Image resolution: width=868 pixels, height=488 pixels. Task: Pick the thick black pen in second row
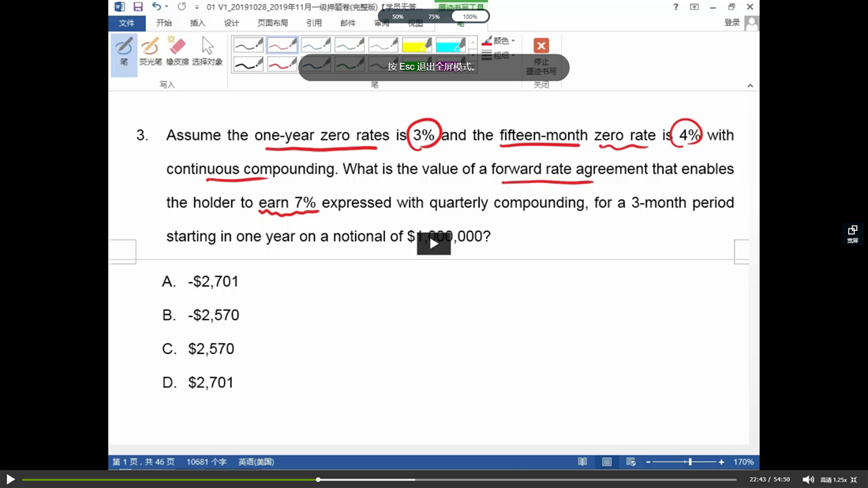pos(248,65)
